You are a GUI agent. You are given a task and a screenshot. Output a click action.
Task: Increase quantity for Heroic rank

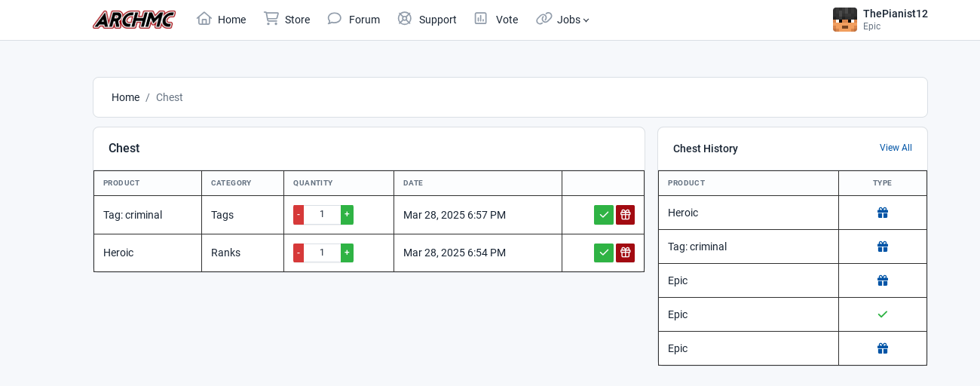point(347,253)
